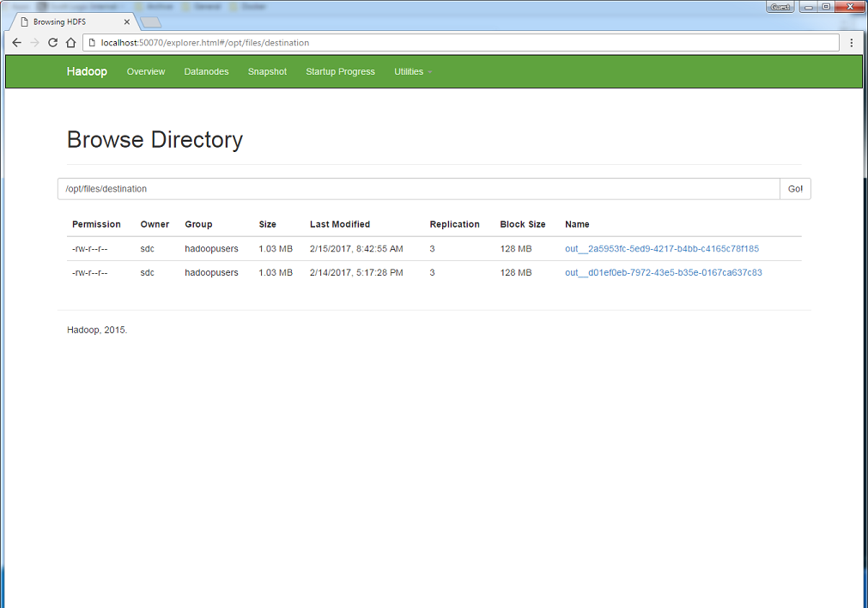
Task: Open the Datanodes page
Action: 206,72
